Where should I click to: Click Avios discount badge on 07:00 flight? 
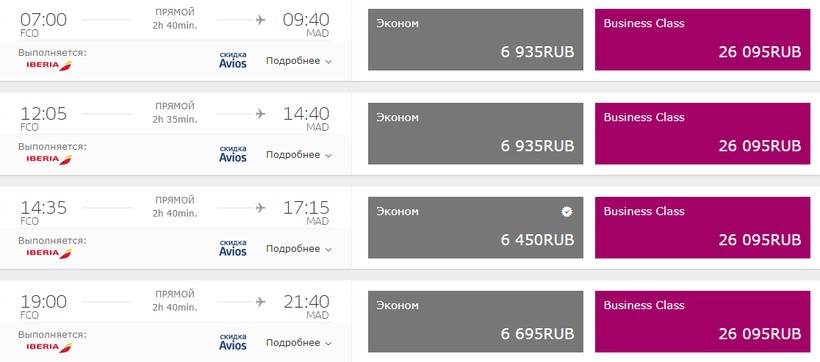pyautogui.click(x=233, y=60)
